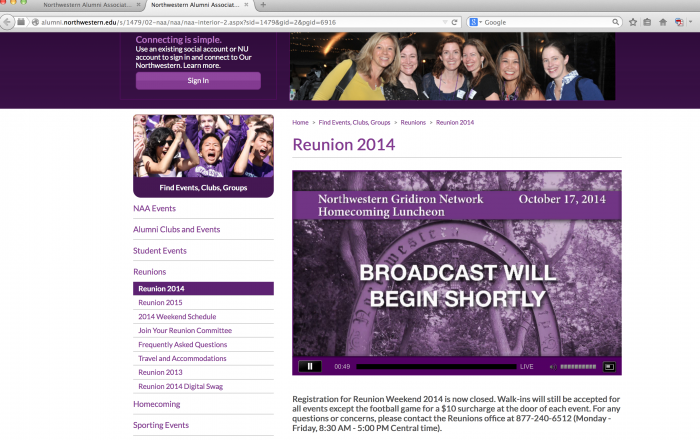Open Alumni Clubs and Events sidebar item
Image resolution: width=700 pixels, height=440 pixels.
[x=177, y=229]
